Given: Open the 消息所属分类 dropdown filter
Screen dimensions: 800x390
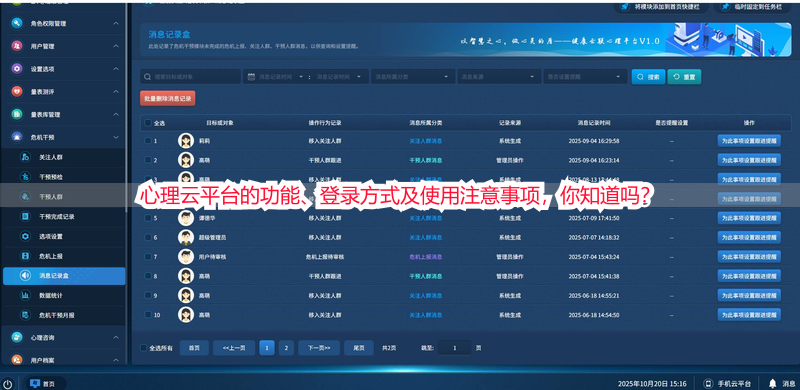Looking at the screenshot, I should [x=413, y=77].
